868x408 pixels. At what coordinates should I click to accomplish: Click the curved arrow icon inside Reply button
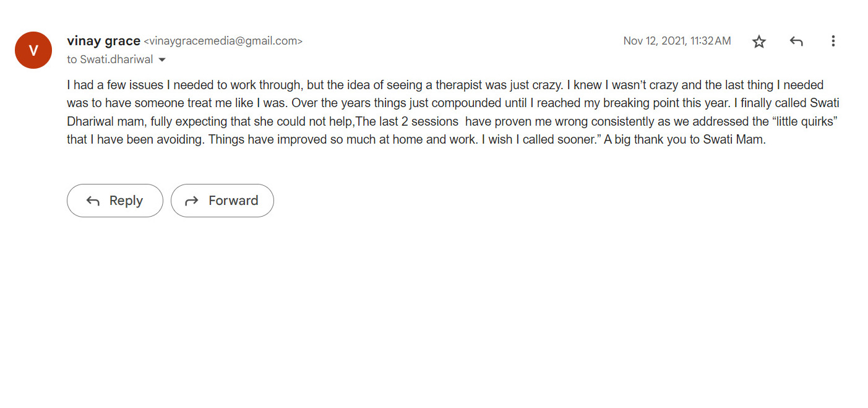pos(93,201)
